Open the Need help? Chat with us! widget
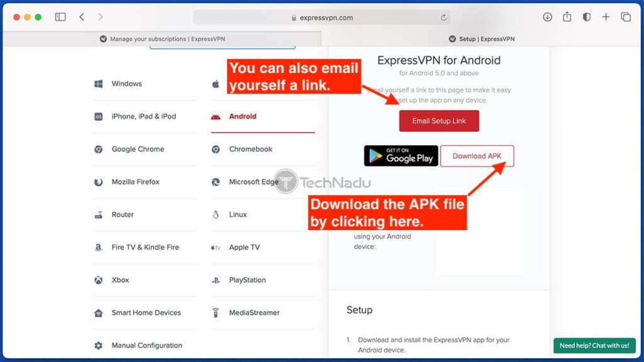 594,346
